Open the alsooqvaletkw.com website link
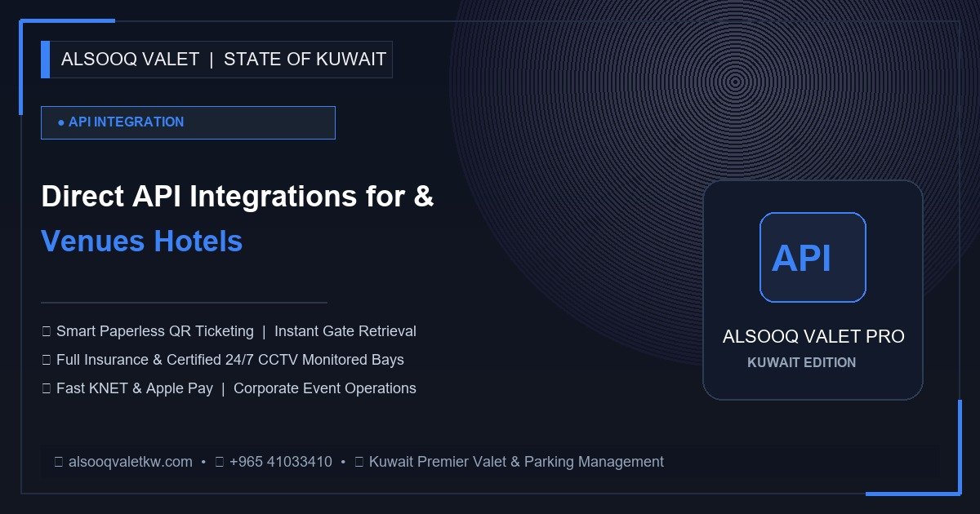This screenshot has width=980, height=514. coord(131,462)
